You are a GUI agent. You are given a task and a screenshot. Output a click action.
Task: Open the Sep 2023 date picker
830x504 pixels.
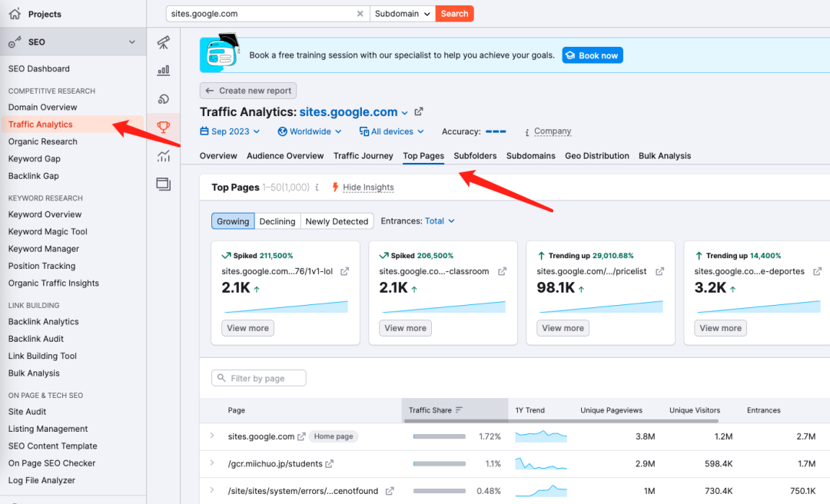pos(230,131)
